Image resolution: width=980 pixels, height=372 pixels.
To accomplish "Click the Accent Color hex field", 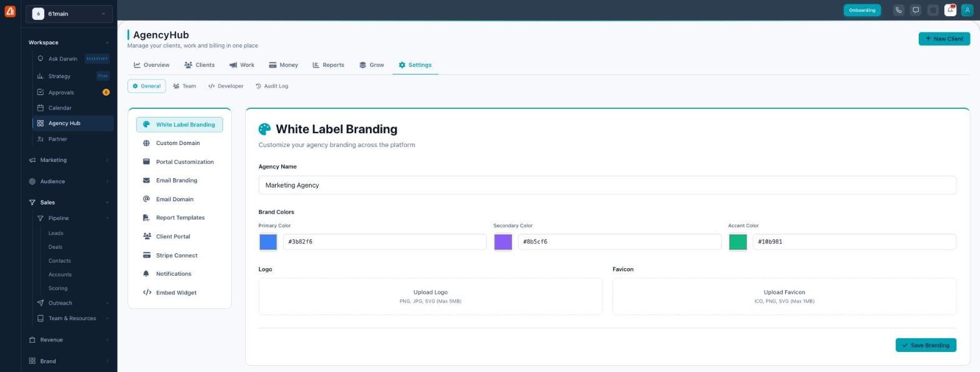I will (854, 242).
